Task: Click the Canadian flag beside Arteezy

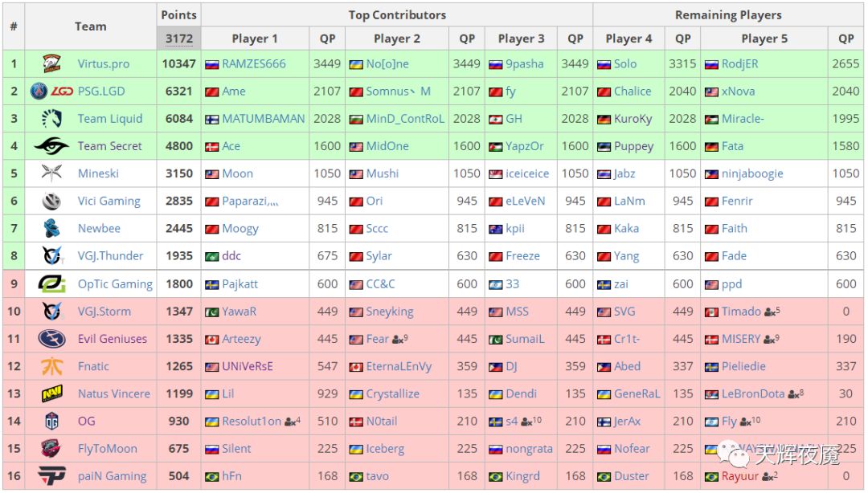Action: [211, 340]
